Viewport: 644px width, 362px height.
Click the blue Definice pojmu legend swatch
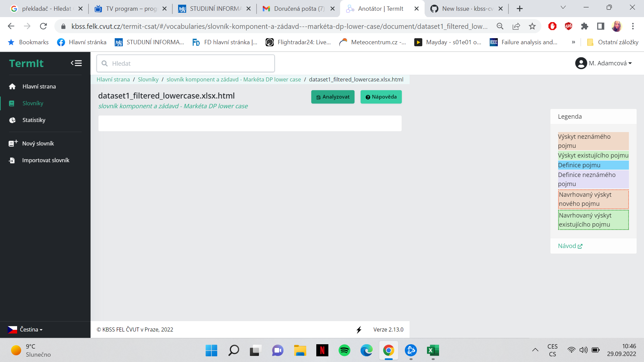click(x=593, y=165)
